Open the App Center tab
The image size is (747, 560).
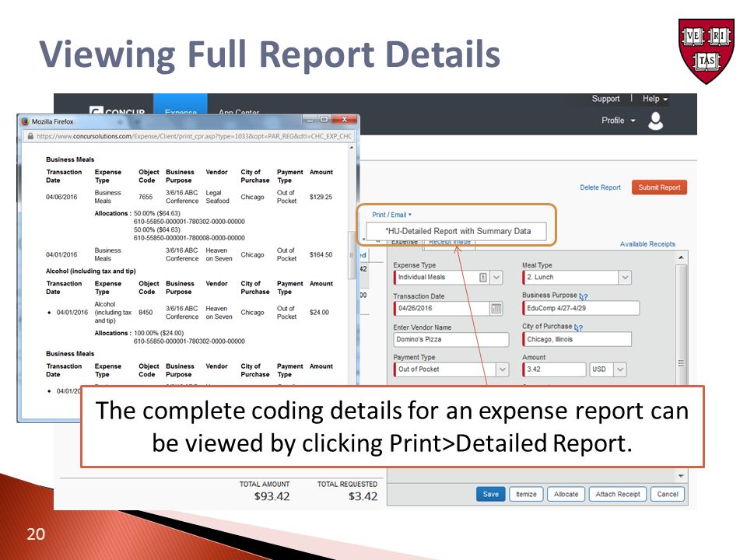click(239, 112)
